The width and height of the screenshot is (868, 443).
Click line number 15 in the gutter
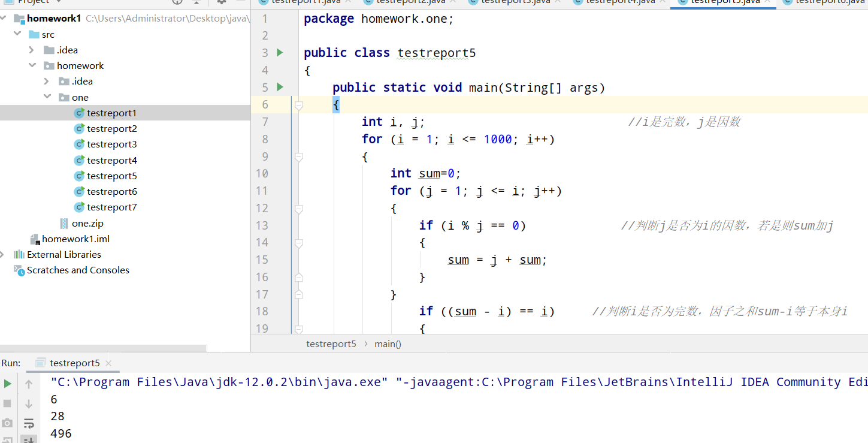262,260
